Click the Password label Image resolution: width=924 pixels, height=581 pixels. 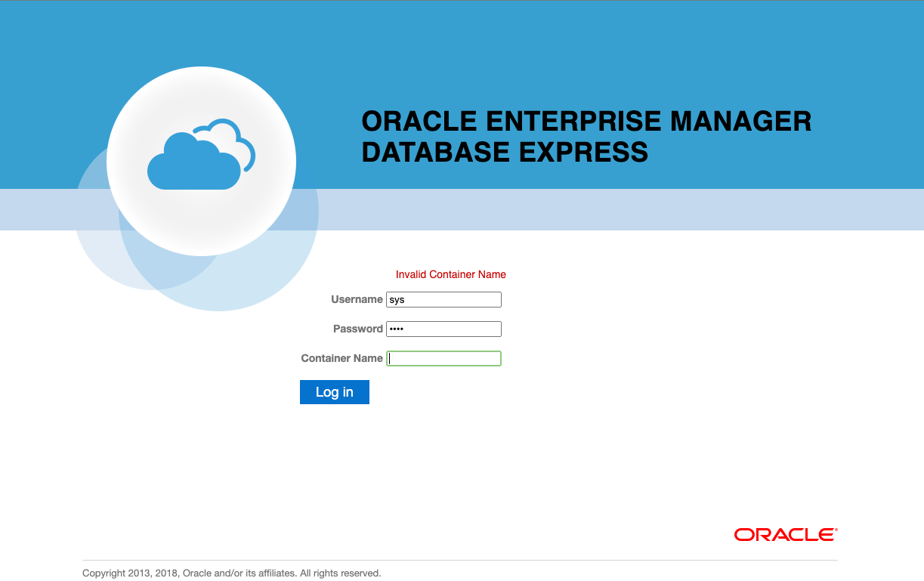tap(358, 329)
